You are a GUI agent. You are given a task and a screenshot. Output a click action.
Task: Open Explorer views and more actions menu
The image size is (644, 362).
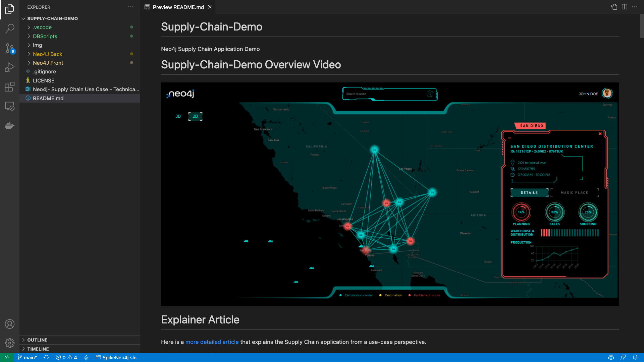131,7
